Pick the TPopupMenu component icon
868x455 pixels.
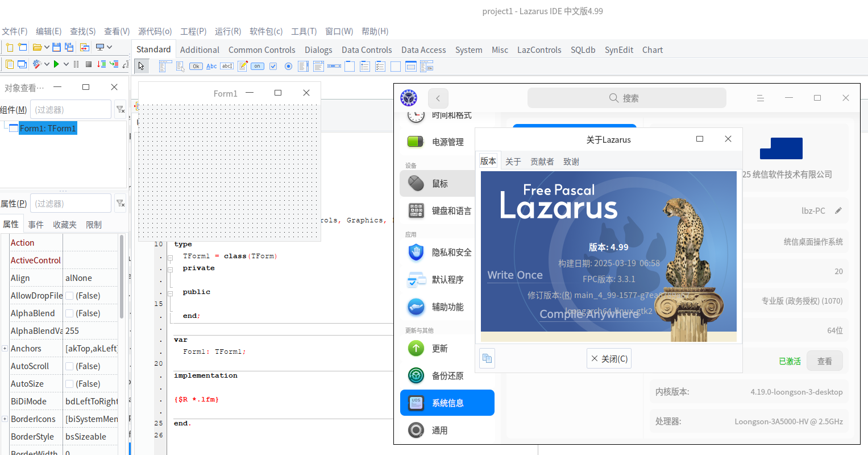click(x=181, y=67)
